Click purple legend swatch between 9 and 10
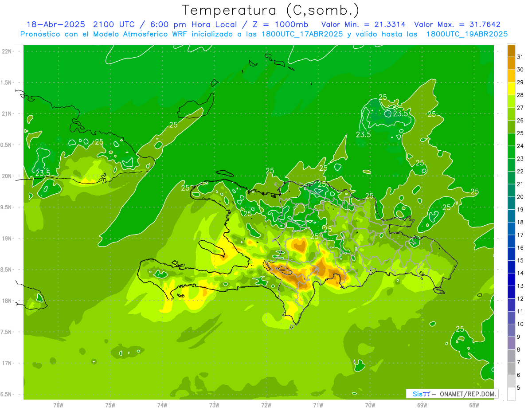 511,331
